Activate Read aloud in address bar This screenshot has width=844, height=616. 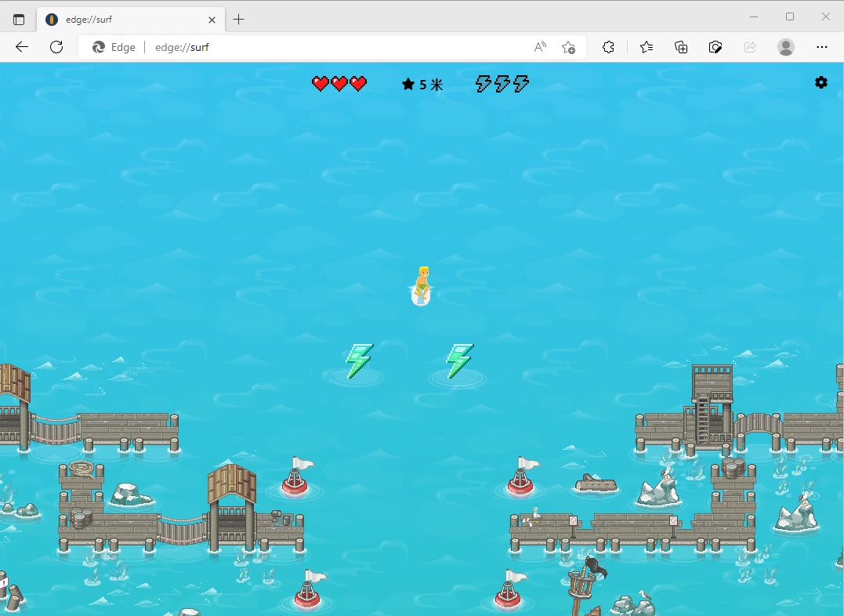coord(540,47)
